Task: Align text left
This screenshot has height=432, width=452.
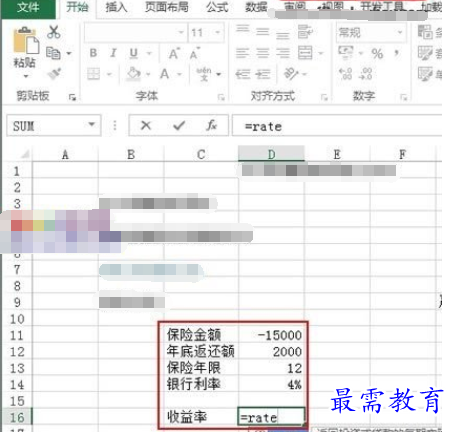Action: tap(243, 53)
